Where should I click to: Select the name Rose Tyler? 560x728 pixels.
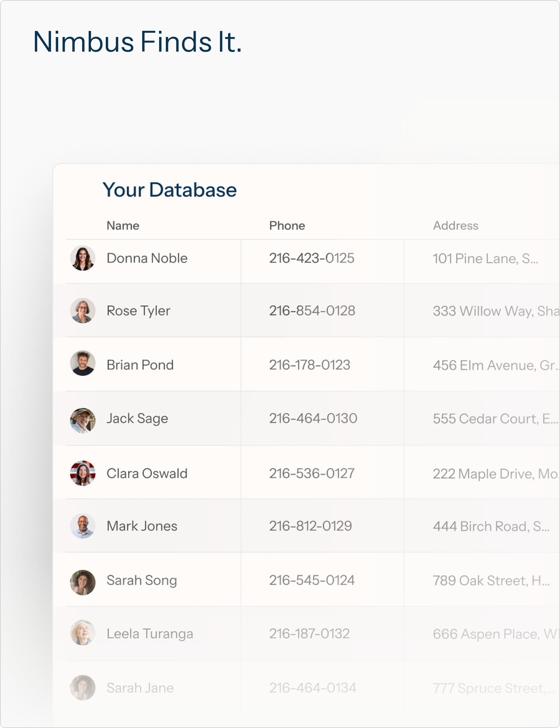click(x=138, y=311)
